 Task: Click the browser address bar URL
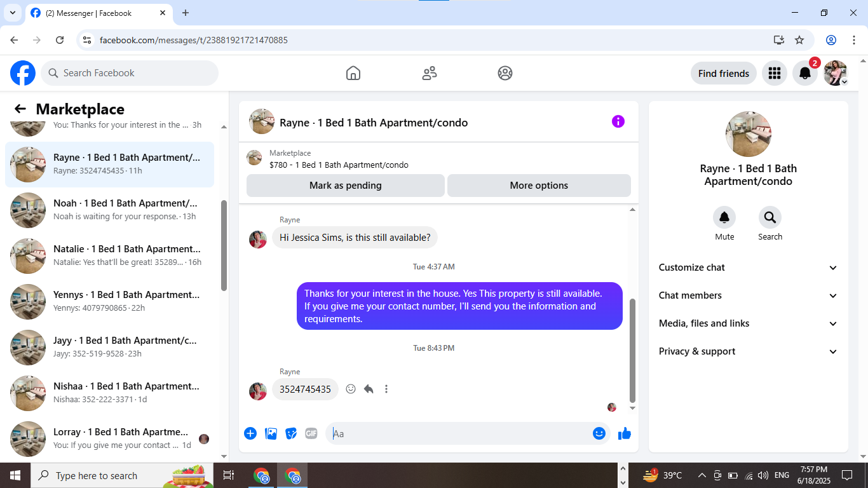[x=194, y=40]
